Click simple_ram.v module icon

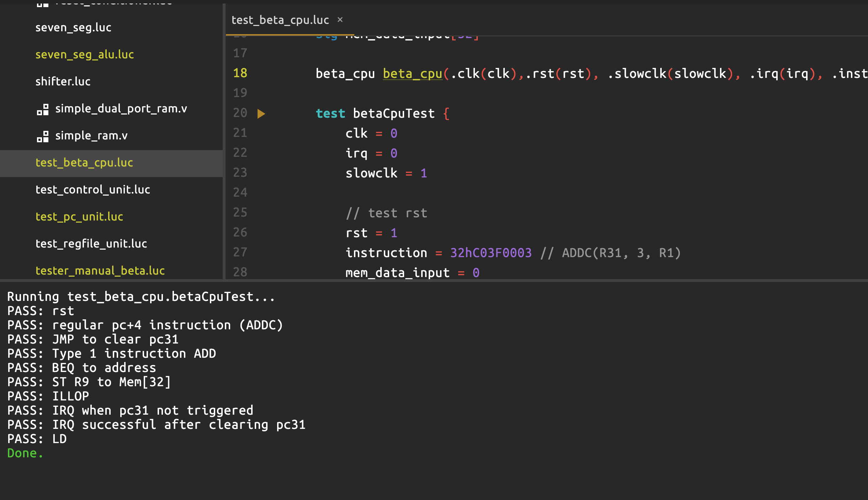tap(43, 136)
